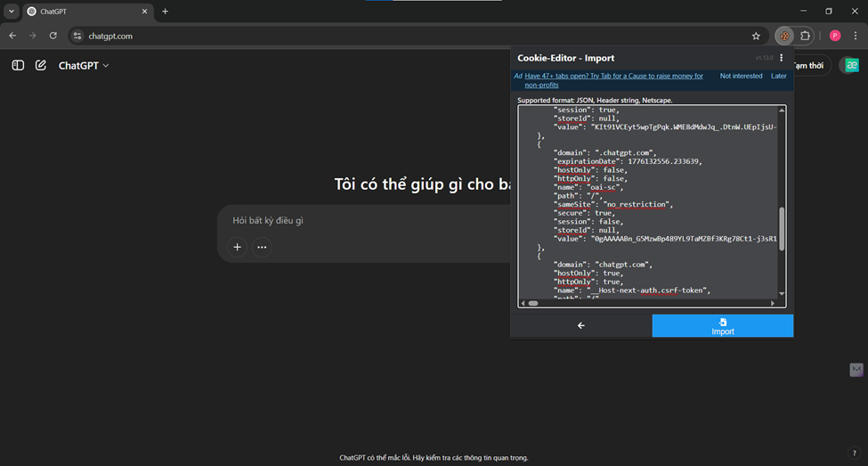The width and height of the screenshot is (868, 466).
Task: Click the vertical scrollbar thumb in JSON area
Action: click(782, 229)
